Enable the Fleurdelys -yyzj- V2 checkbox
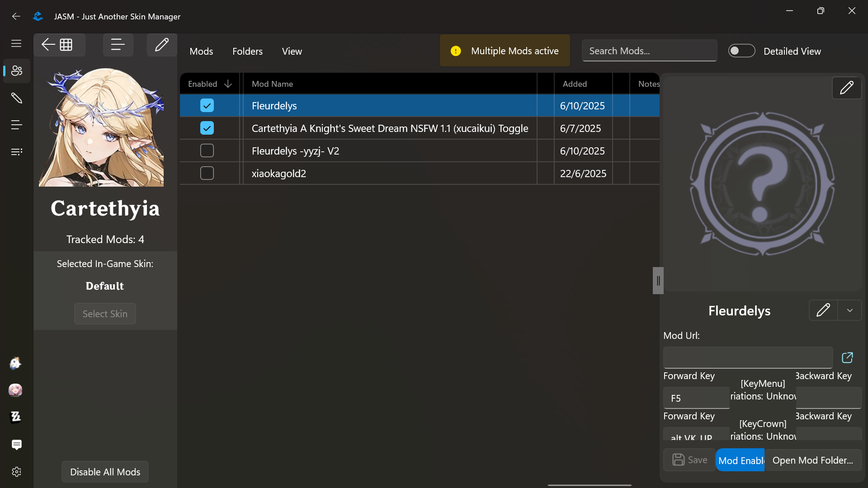Viewport: 868px width, 488px height. pos(207,151)
